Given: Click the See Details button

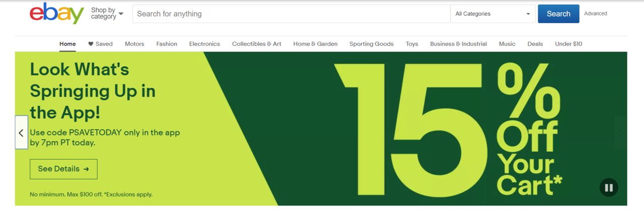Looking at the screenshot, I should 63,169.
